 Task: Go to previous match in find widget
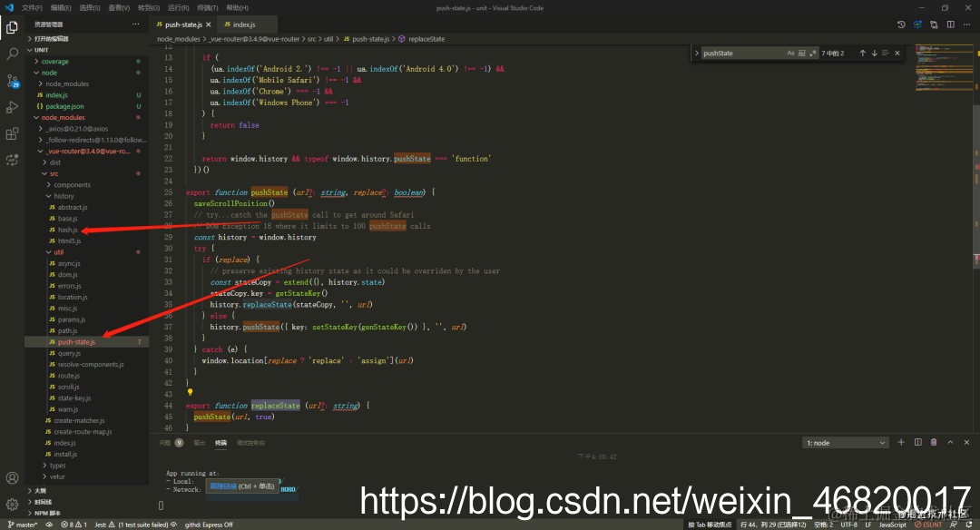(x=863, y=54)
